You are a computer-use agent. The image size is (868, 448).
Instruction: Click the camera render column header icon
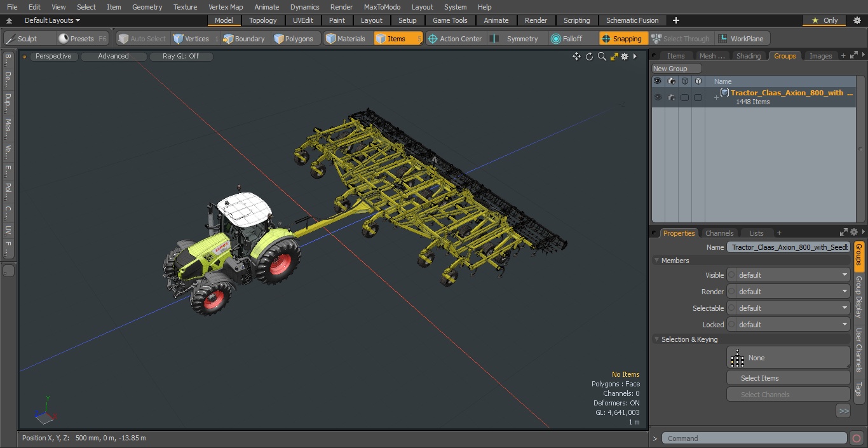click(671, 81)
